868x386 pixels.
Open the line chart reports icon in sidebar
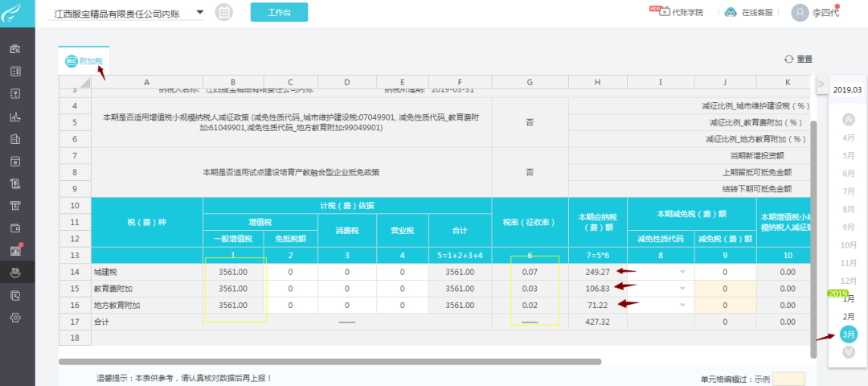[x=15, y=117]
